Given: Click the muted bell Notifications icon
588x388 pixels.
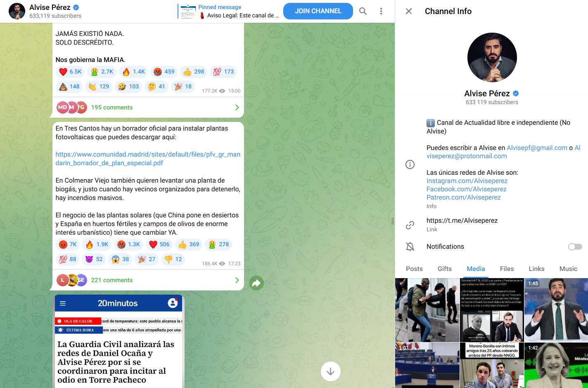Looking at the screenshot, I should [x=410, y=247].
